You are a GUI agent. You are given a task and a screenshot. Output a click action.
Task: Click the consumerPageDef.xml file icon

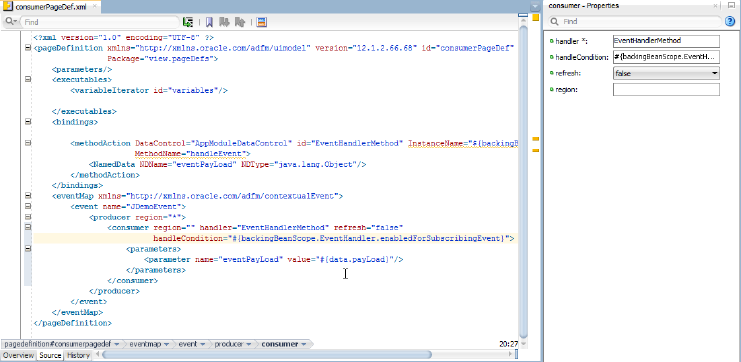pos(8,7)
